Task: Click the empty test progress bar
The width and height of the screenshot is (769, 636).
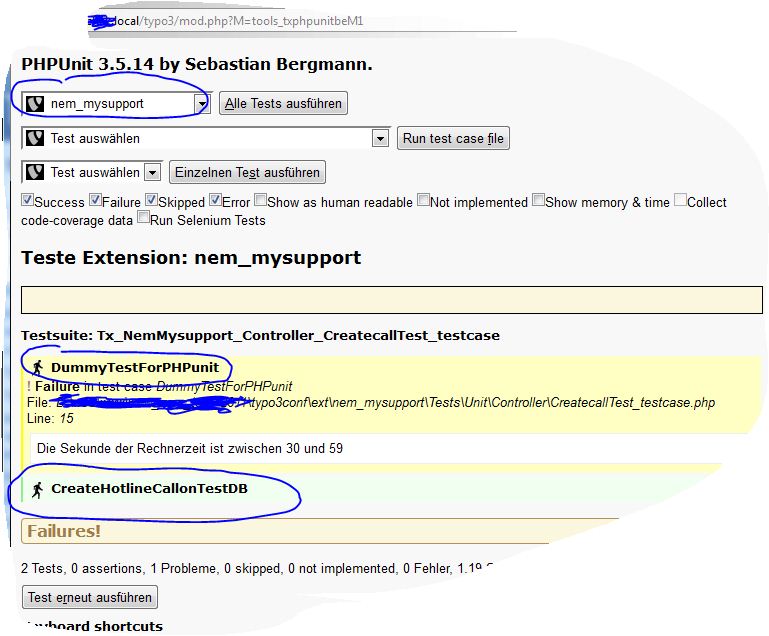Action: point(392,300)
